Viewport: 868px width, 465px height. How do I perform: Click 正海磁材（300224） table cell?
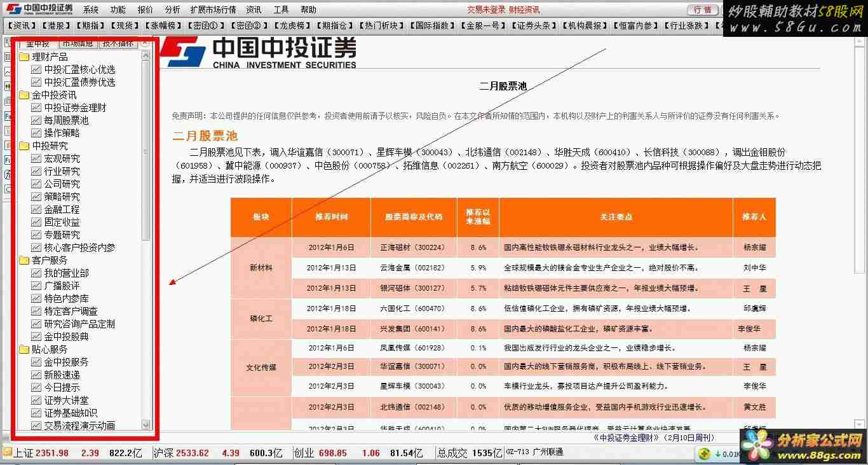(x=412, y=247)
